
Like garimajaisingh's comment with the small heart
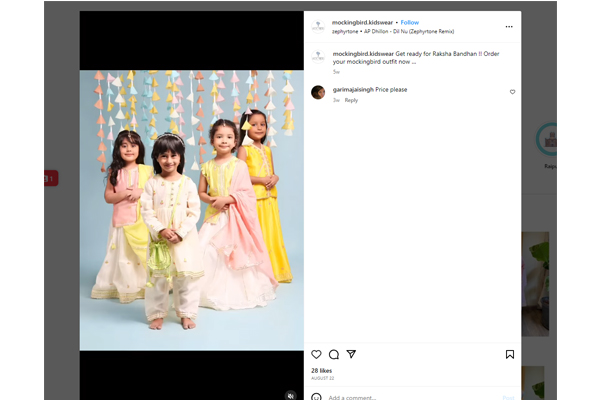[x=513, y=92]
